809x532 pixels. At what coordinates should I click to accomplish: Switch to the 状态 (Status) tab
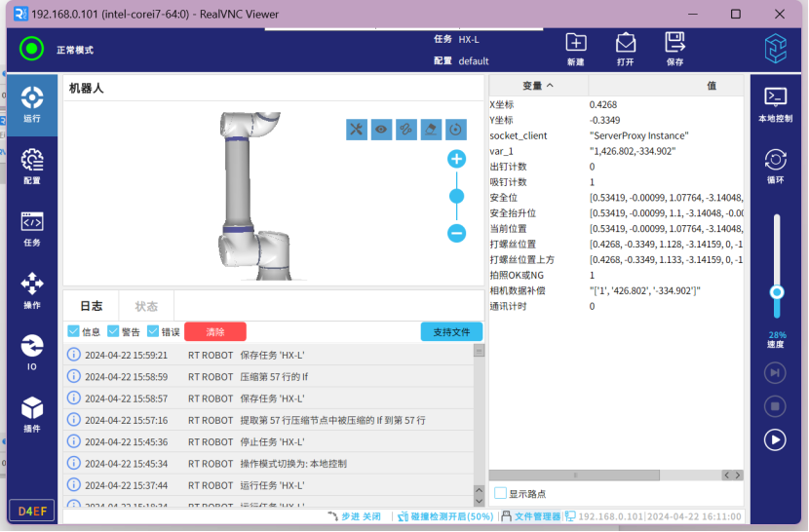(146, 306)
